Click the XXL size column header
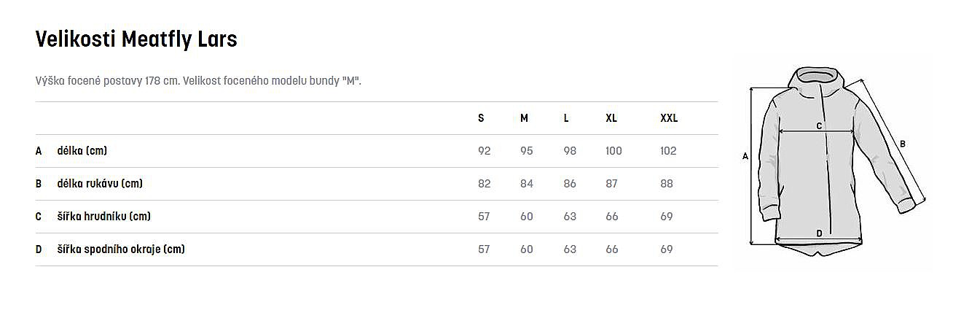 click(x=668, y=118)
